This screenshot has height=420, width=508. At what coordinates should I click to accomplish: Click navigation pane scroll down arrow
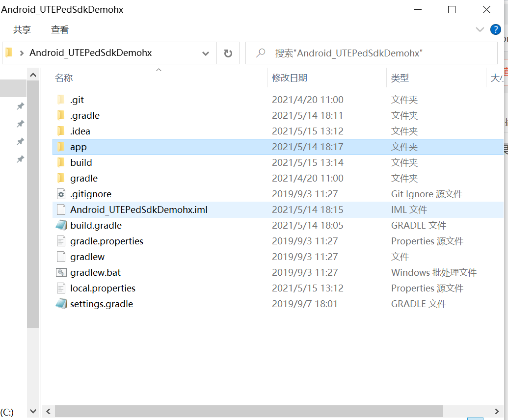(33, 412)
